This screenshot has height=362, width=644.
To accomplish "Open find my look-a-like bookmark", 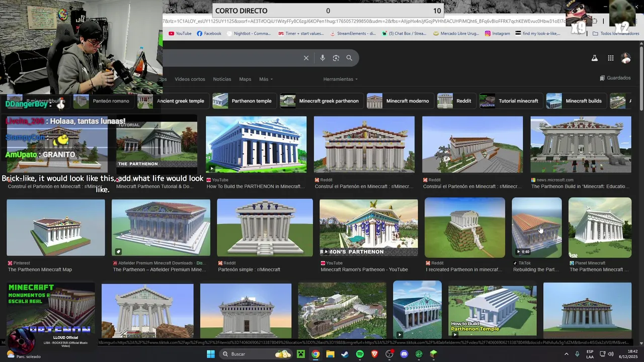I will (x=538, y=34).
